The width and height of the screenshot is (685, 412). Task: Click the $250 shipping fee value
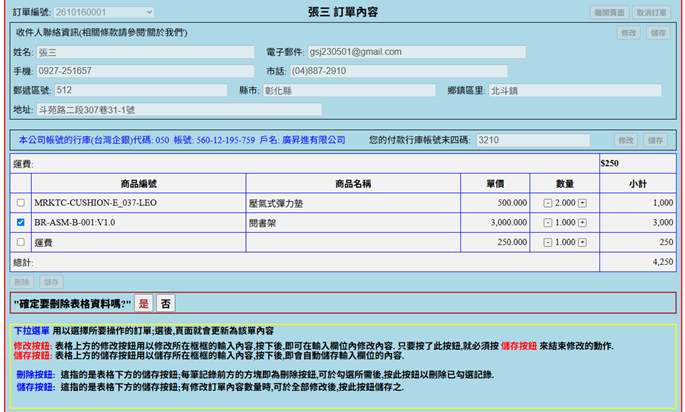pyautogui.click(x=609, y=163)
